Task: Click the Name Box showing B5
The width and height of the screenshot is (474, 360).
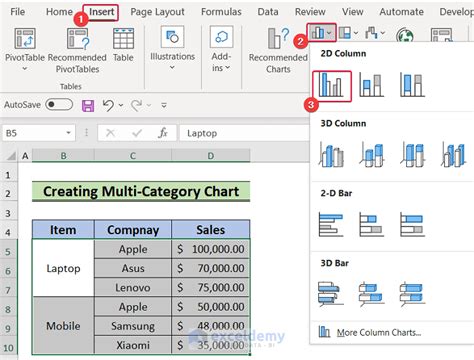Action: click(33, 133)
